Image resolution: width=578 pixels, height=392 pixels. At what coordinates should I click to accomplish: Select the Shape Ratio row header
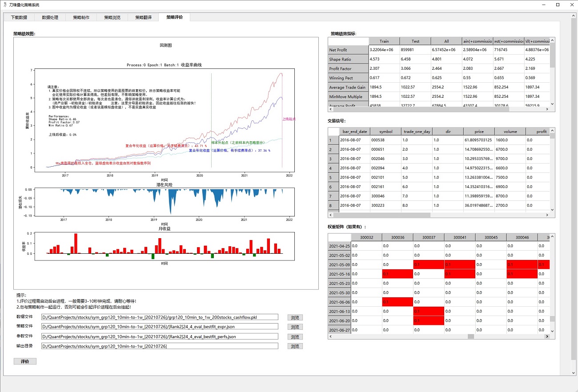348,59
